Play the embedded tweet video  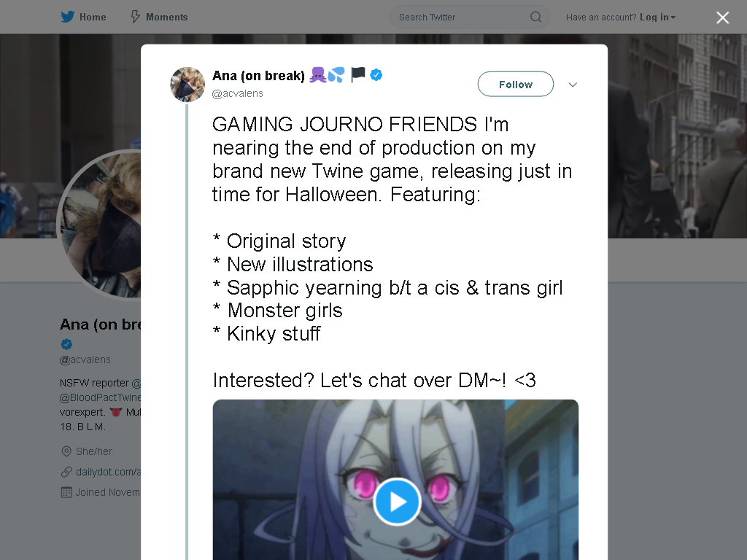tap(396, 502)
